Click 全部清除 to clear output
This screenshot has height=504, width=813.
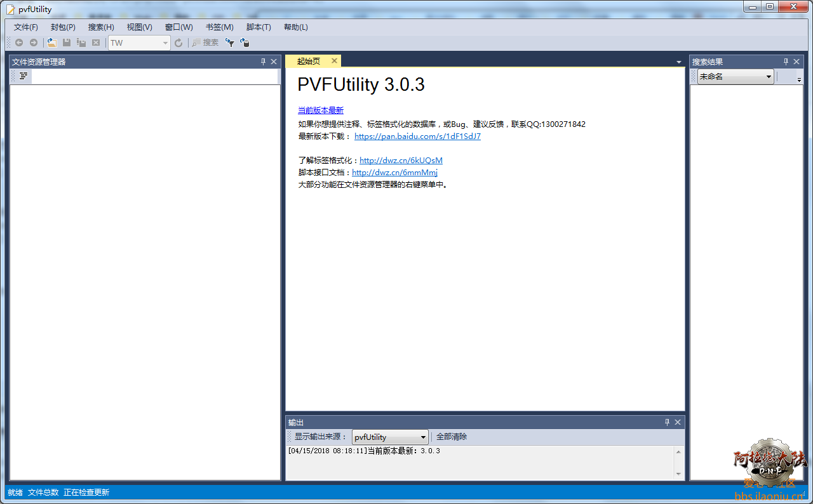pyautogui.click(x=452, y=437)
